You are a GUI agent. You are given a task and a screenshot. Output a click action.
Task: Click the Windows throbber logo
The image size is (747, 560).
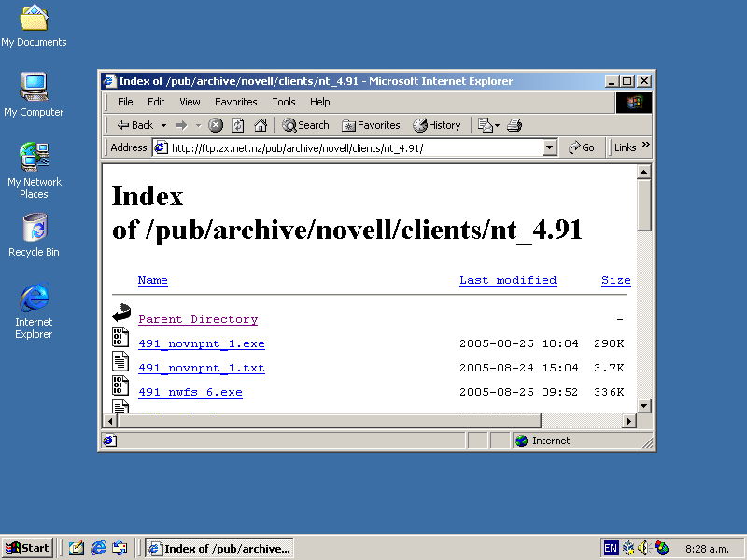634,103
